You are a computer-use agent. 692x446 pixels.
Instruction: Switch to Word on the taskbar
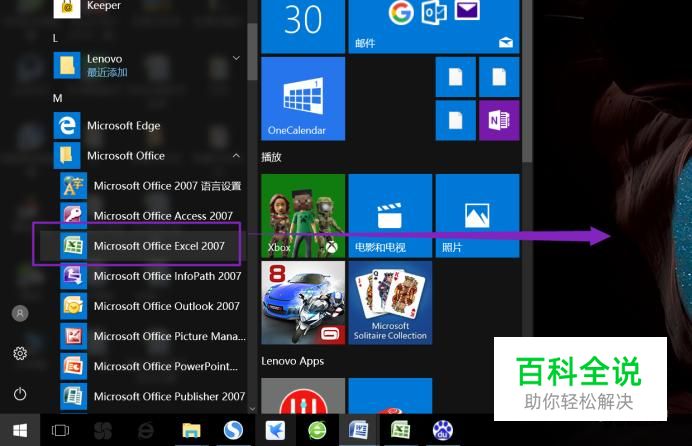359,430
